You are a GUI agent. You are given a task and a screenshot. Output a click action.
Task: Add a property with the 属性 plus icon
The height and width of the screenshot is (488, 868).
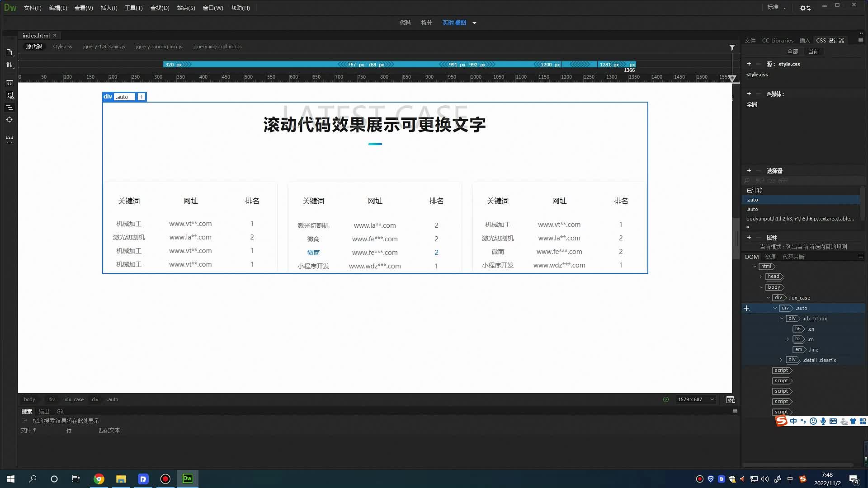[x=749, y=237]
